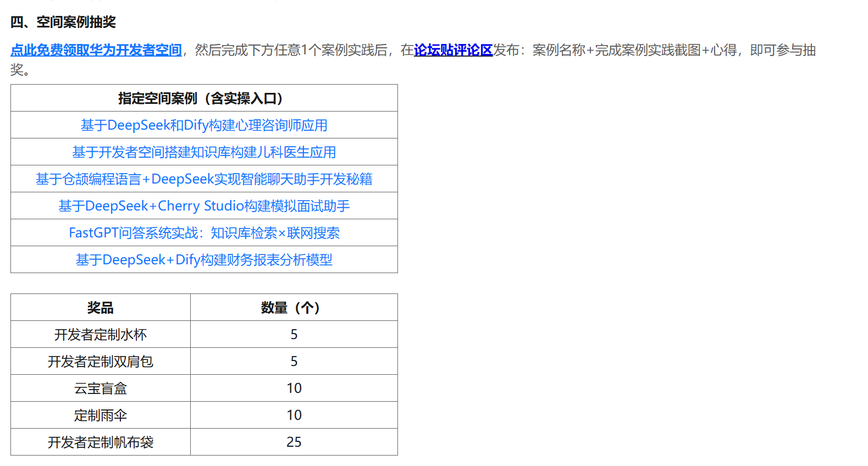868x466 pixels.
Task: Click the quantity 25 cell for 帆布袋
Action: tap(294, 442)
